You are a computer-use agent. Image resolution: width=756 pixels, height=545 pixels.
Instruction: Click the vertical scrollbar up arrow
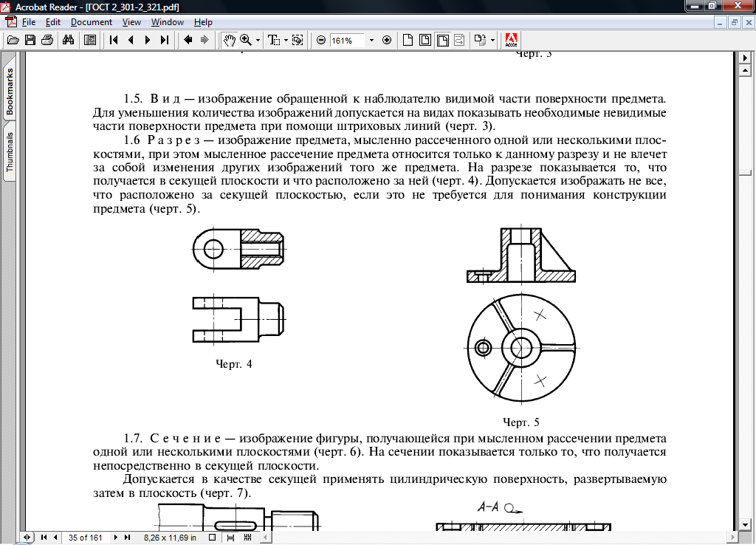[x=745, y=71]
